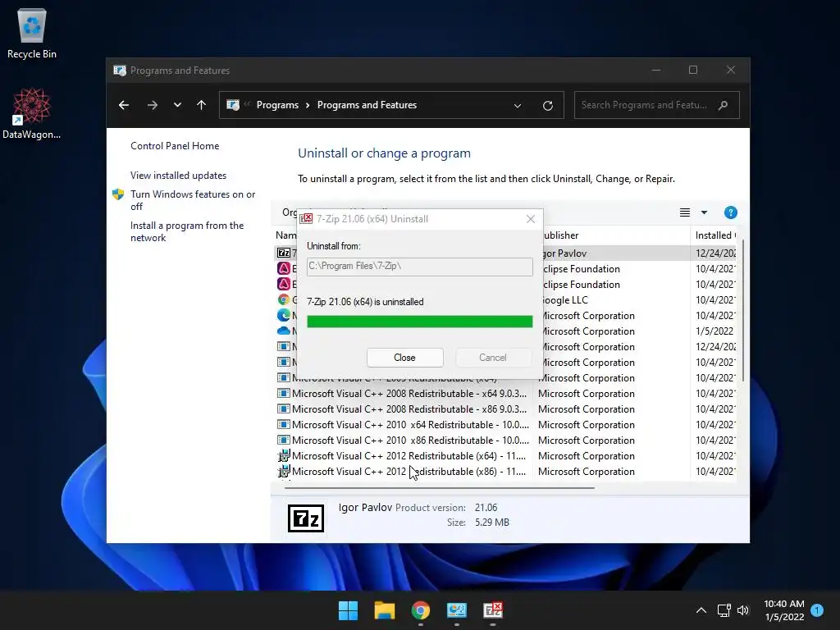The image size is (840, 630).
Task: Open the 10:40 AM clock and calendar
Action: (784, 610)
